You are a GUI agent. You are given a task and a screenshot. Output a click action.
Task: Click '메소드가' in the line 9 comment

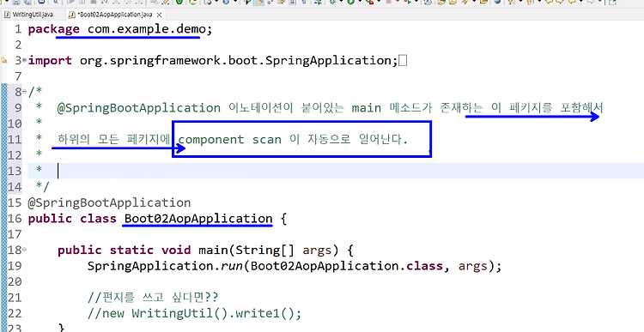tap(410, 108)
